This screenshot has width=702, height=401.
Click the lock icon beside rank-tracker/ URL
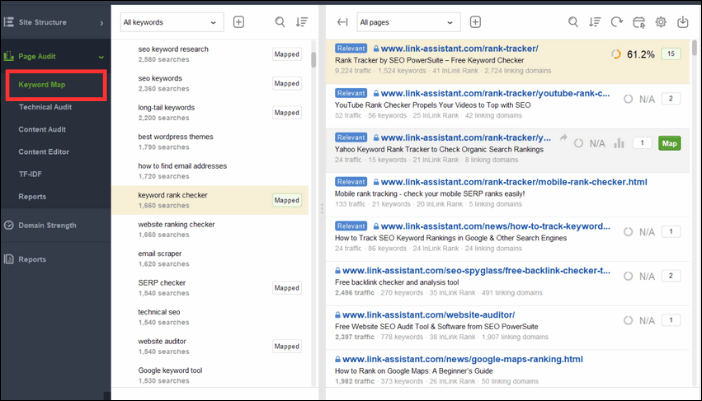click(x=376, y=48)
